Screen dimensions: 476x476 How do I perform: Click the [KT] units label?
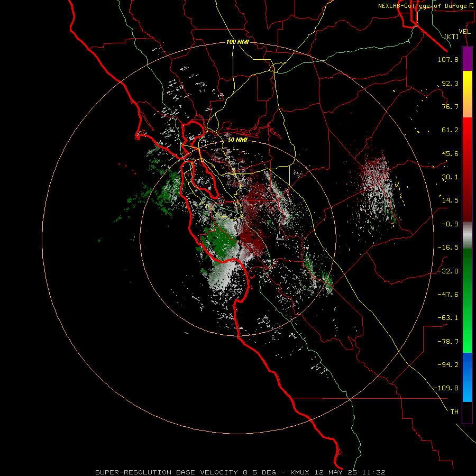(452, 36)
